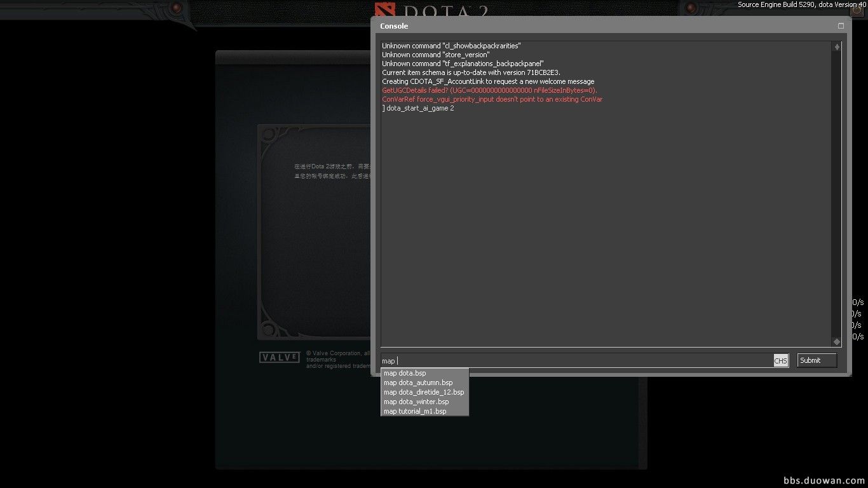Choose 'map tutorial_m1.bsp' autocomplete entry
Viewport: 868px width, 488px height.
[x=415, y=412]
